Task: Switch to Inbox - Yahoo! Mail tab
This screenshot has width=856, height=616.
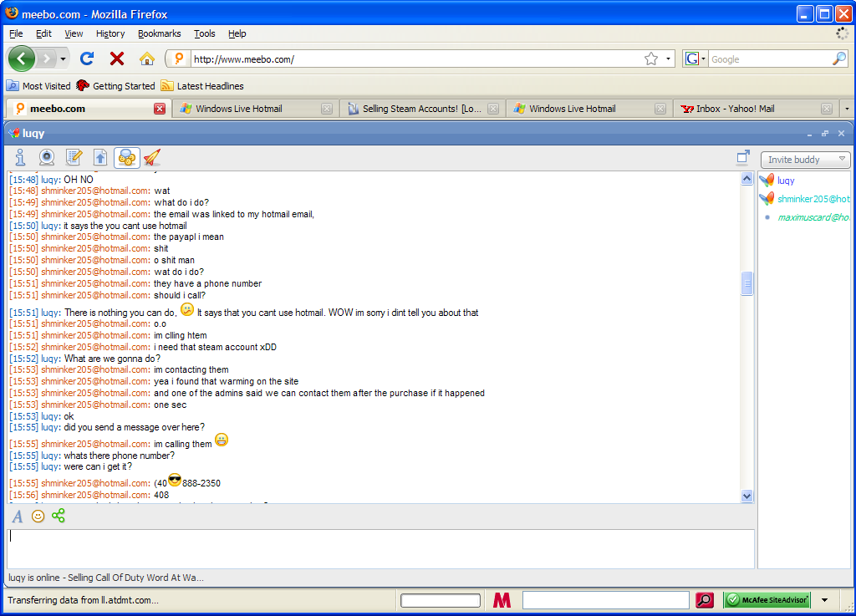Action: pos(755,109)
